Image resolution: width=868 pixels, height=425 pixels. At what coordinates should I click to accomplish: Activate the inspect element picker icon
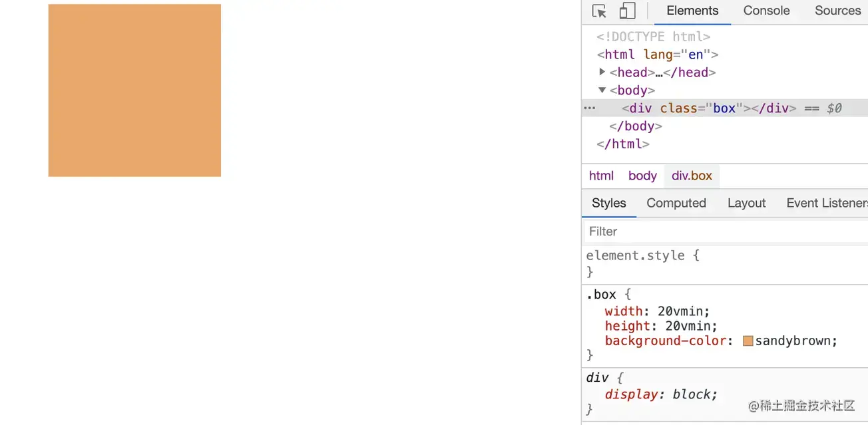(599, 11)
